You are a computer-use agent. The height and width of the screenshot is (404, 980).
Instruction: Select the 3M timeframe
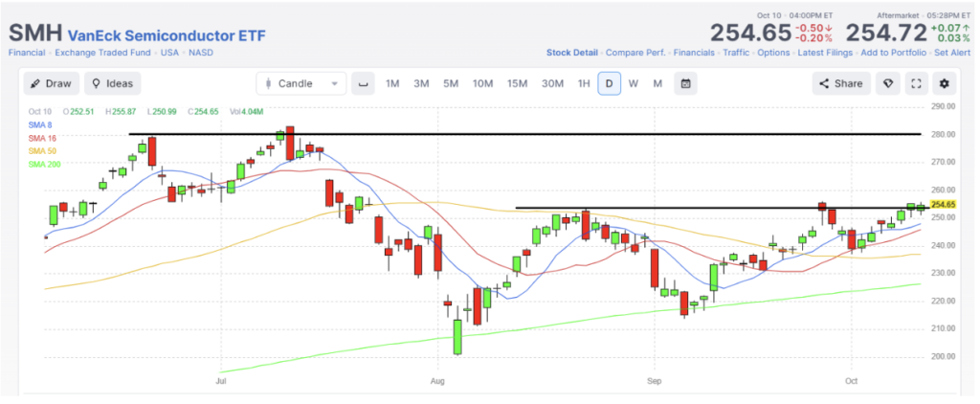[x=421, y=83]
